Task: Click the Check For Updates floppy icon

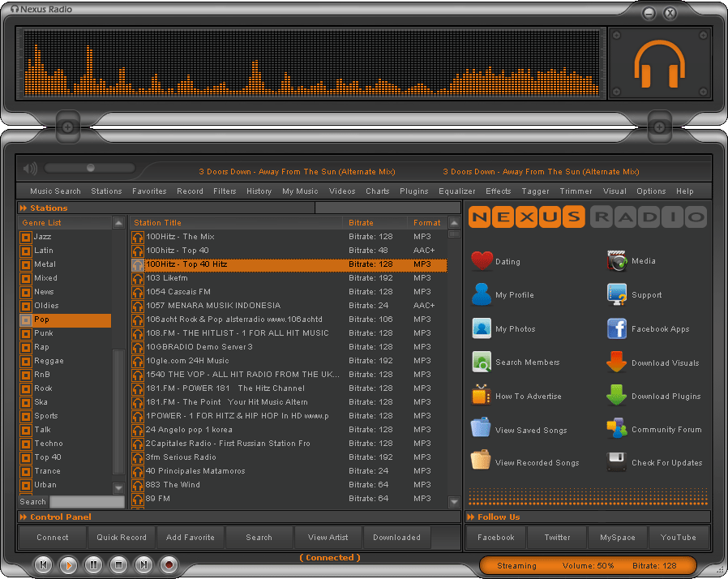Action: tap(618, 462)
